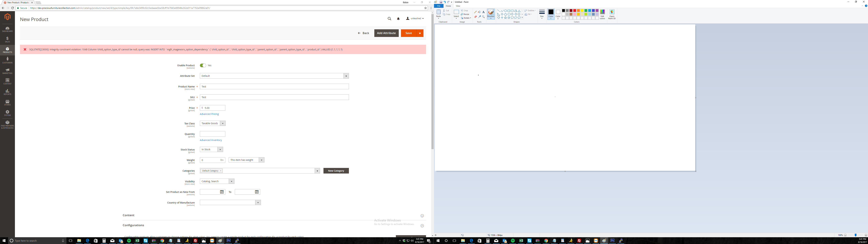Open calendar for Set Product as New From

pyautogui.click(x=222, y=192)
